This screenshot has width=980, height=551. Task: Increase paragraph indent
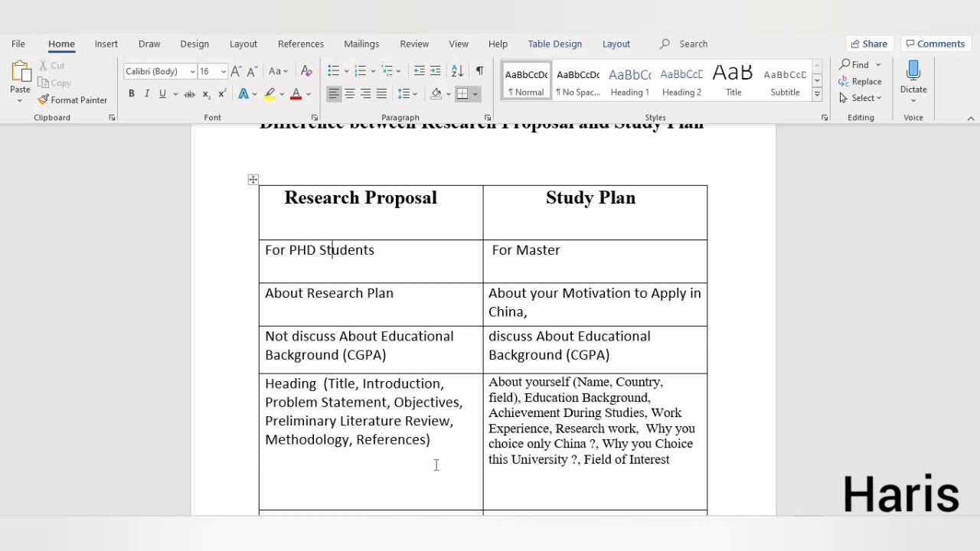click(x=435, y=71)
